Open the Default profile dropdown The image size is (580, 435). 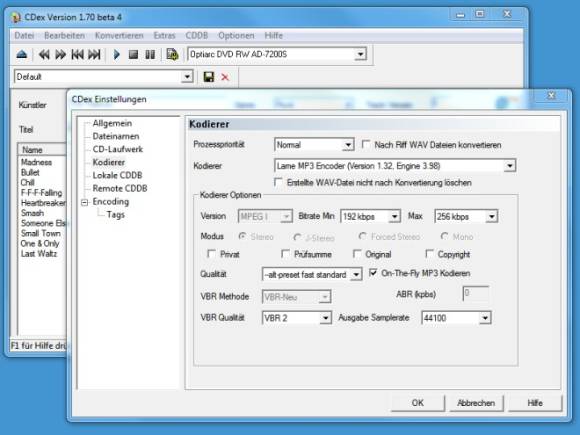(x=187, y=77)
